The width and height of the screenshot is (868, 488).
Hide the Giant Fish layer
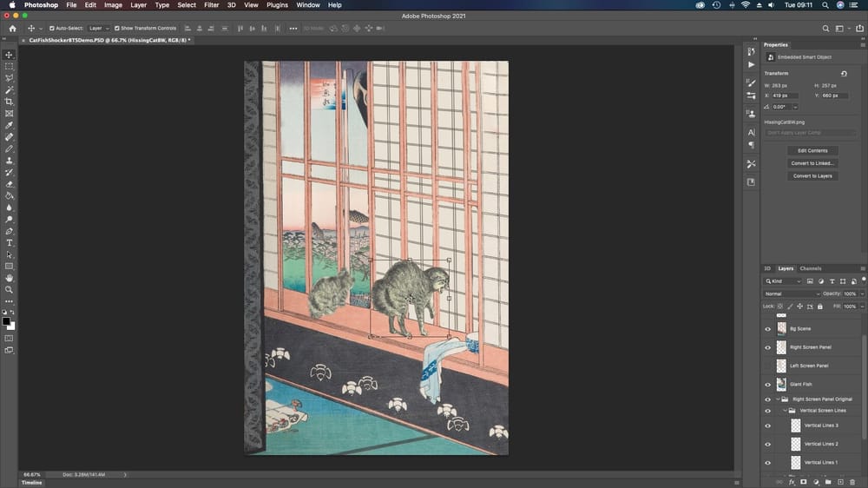[768, 385]
